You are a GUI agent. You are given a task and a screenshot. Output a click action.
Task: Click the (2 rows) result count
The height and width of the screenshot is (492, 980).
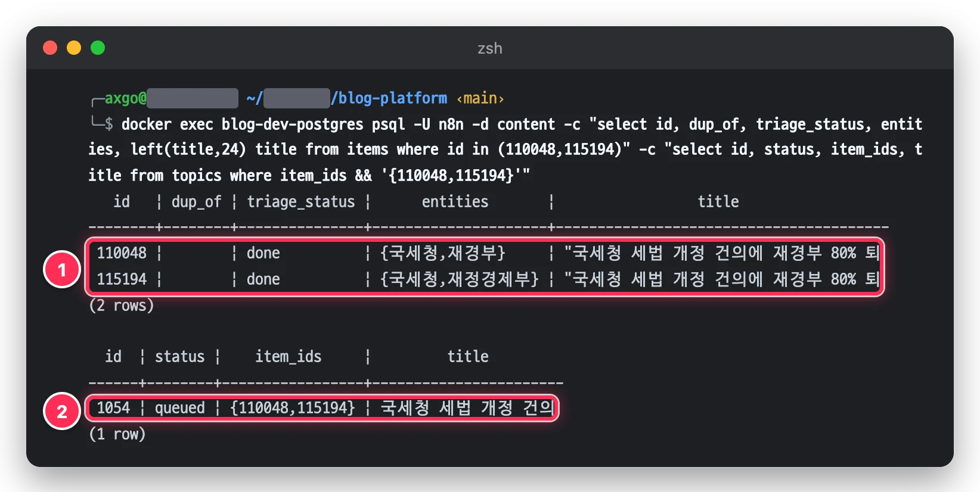tap(122, 306)
